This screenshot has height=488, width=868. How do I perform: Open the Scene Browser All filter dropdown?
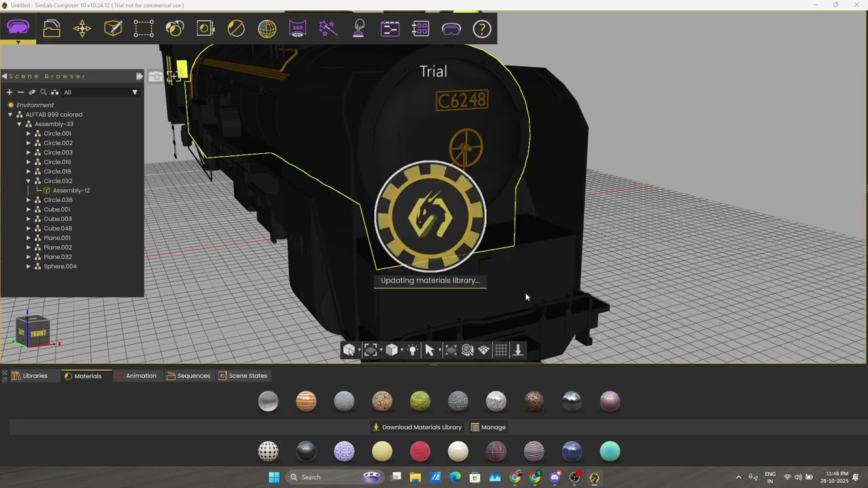(100, 92)
